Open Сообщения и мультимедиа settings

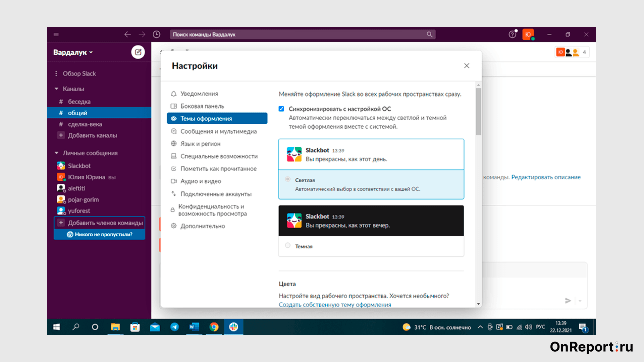point(217,131)
